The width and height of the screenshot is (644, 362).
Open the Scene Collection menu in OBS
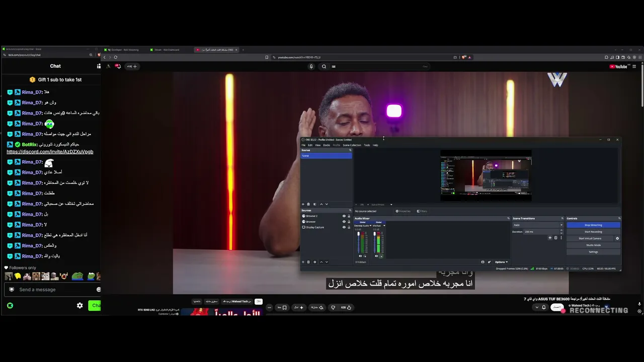[x=352, y=145]
